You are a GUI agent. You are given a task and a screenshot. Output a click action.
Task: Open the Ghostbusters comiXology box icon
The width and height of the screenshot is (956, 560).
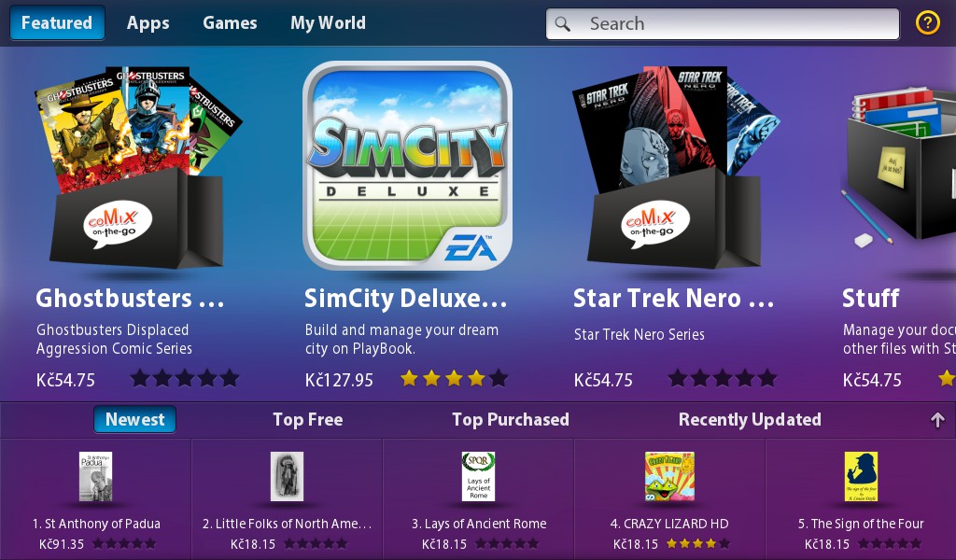(138, 168)
